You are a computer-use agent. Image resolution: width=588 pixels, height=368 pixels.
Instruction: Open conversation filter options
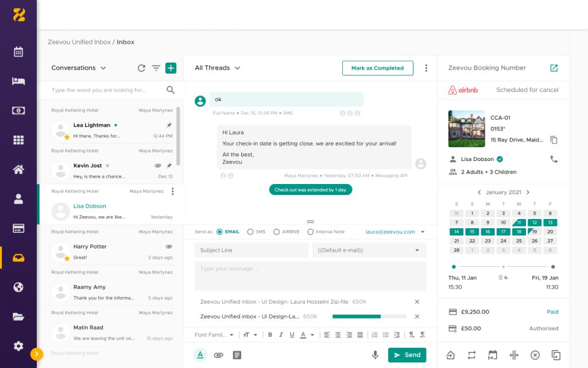156,68
